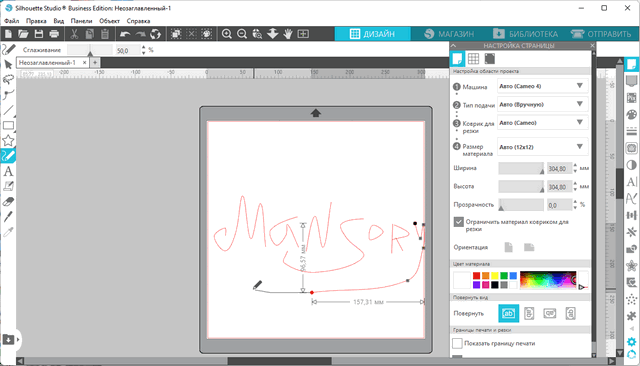Select the Line drawing tool
Image resolution: width=640 pixels, height=366 pixels.
tap(8, 110)
